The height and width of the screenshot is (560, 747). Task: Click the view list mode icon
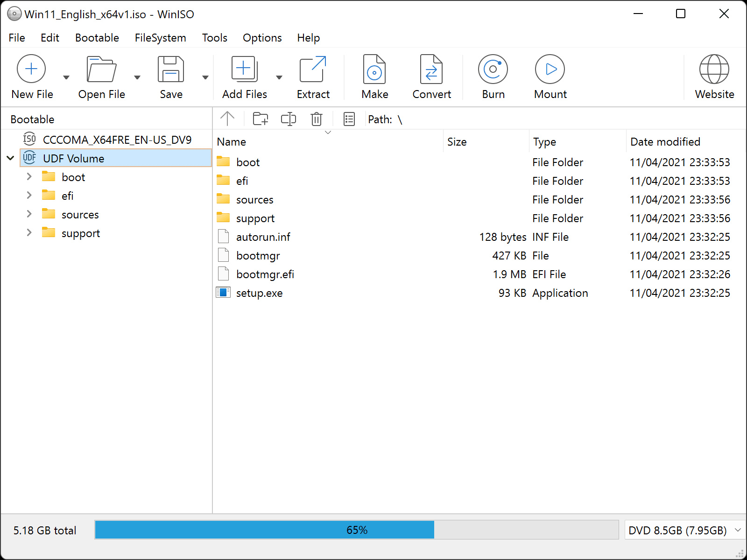tap(349, 119)
